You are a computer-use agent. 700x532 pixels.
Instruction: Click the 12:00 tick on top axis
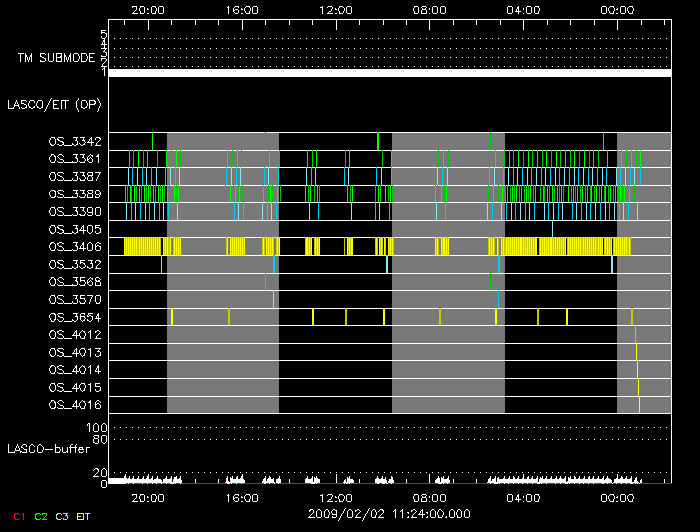335,9
